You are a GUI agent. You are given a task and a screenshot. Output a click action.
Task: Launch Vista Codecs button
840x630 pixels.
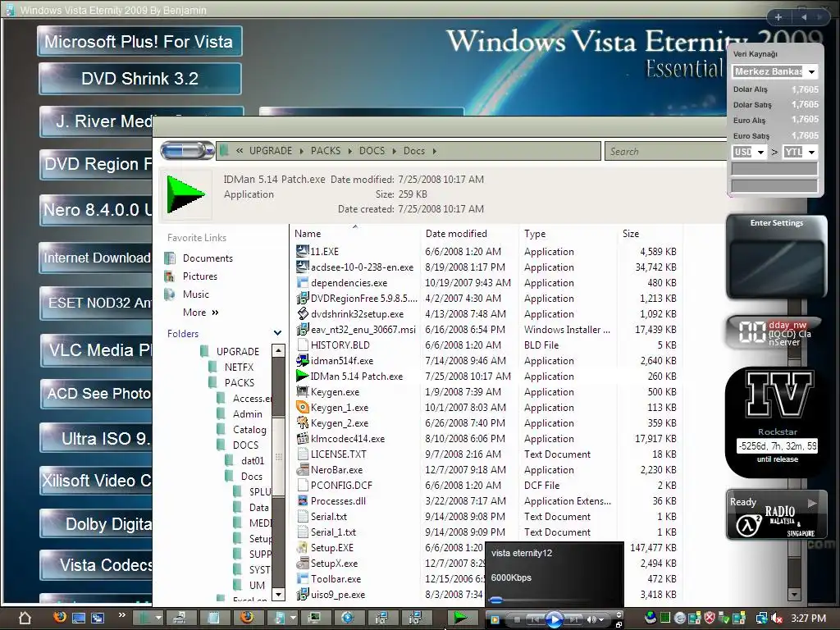pos(97,565)
